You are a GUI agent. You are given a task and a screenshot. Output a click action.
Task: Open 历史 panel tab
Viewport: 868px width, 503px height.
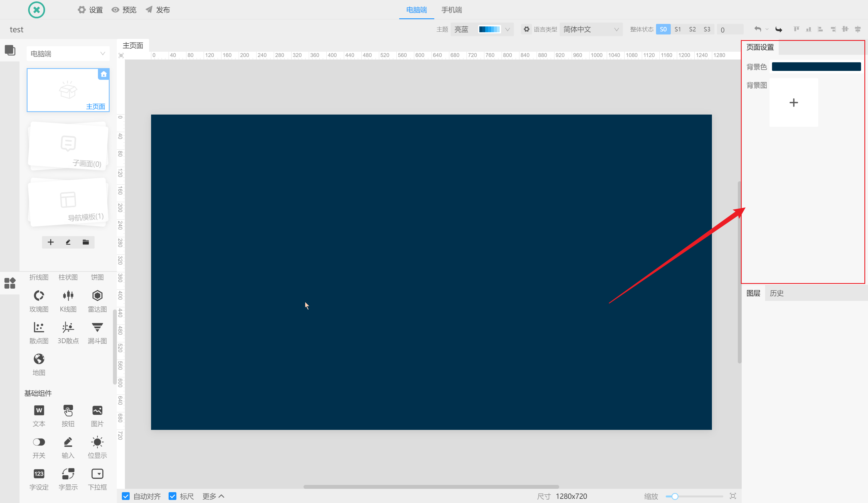pos(777,293)
